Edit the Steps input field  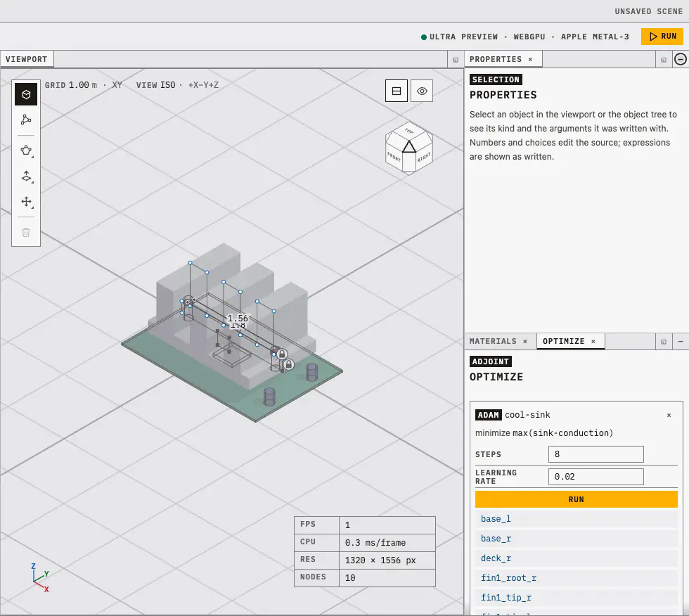[596, 454]
